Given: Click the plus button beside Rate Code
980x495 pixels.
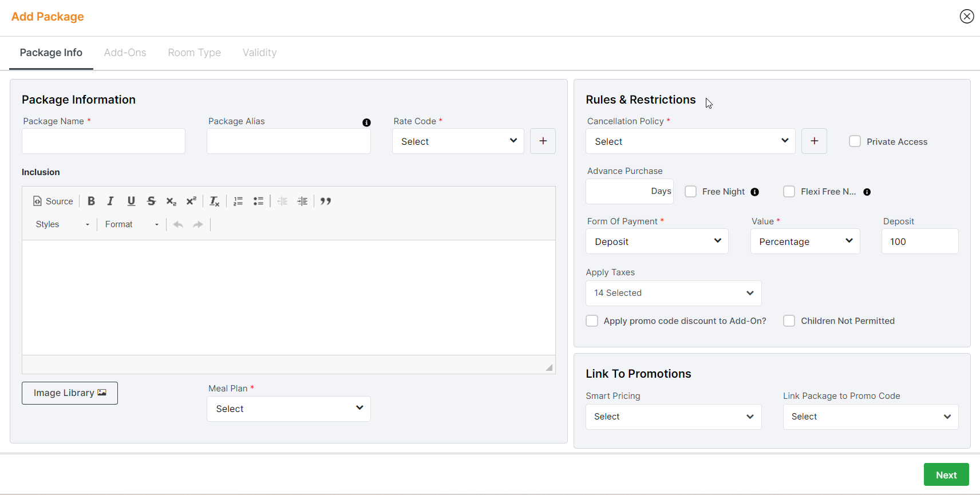Looking at the screenshot, I should pyautogui.click(x=543, y=141).
